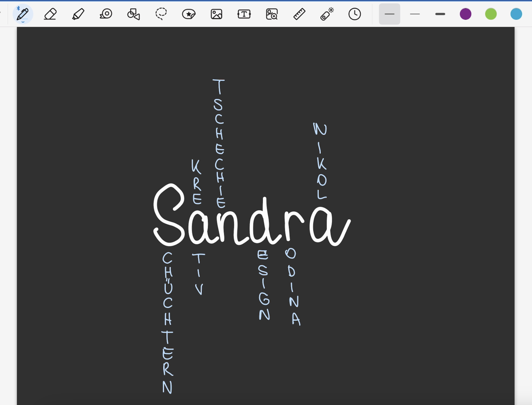Choose the Shapes tool
This screenshot has width=532, height=405.
coord(133,14)
